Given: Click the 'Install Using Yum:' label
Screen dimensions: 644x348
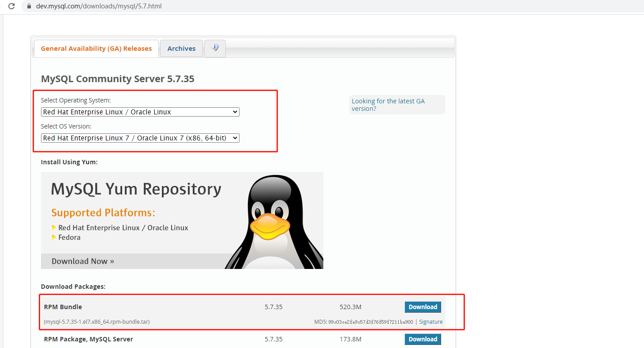Looking at the screenshot, I should 69,162.
